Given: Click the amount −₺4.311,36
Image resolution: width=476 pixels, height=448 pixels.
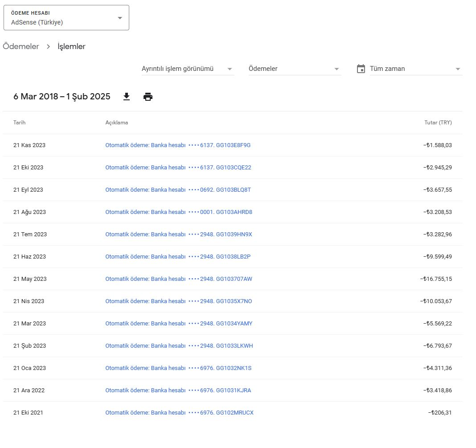Looking at the screenshot, I should (437, 368).
